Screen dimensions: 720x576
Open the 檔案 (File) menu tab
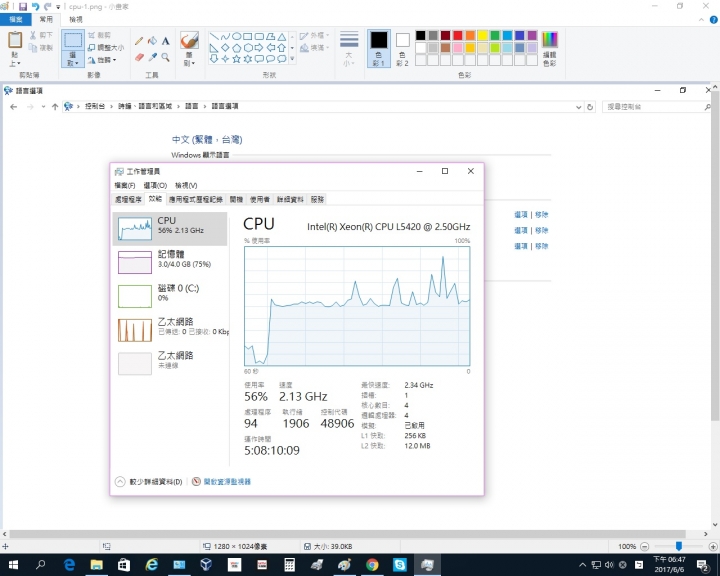[x=16, y=19]
